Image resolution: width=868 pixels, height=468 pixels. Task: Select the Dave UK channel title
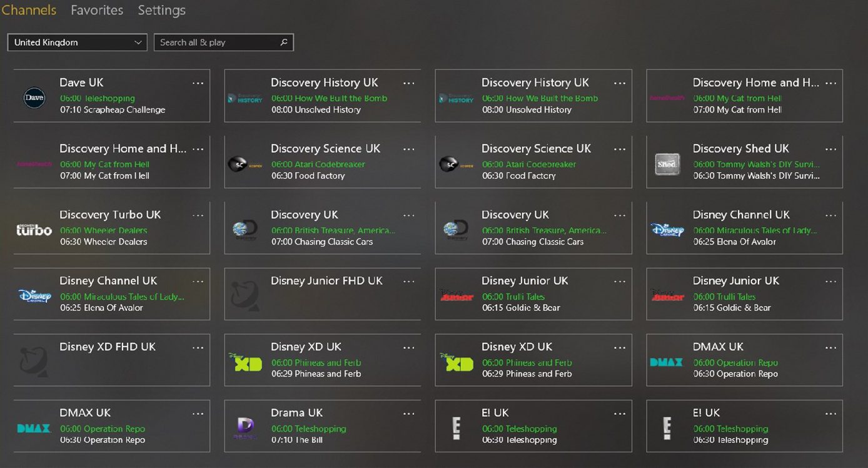(81, 83)
